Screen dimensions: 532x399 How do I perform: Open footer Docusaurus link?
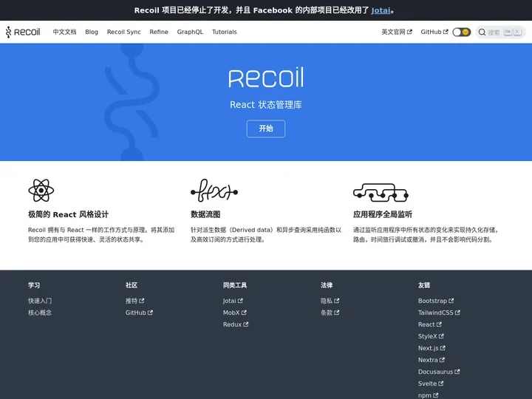tap(439, 372)
